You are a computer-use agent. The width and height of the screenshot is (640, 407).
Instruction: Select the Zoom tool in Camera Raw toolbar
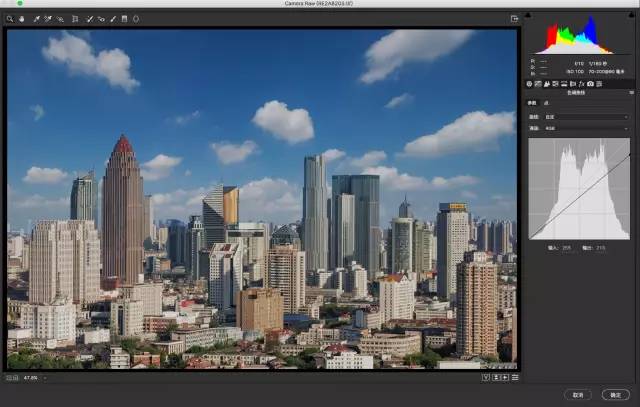tap(9, 18)
